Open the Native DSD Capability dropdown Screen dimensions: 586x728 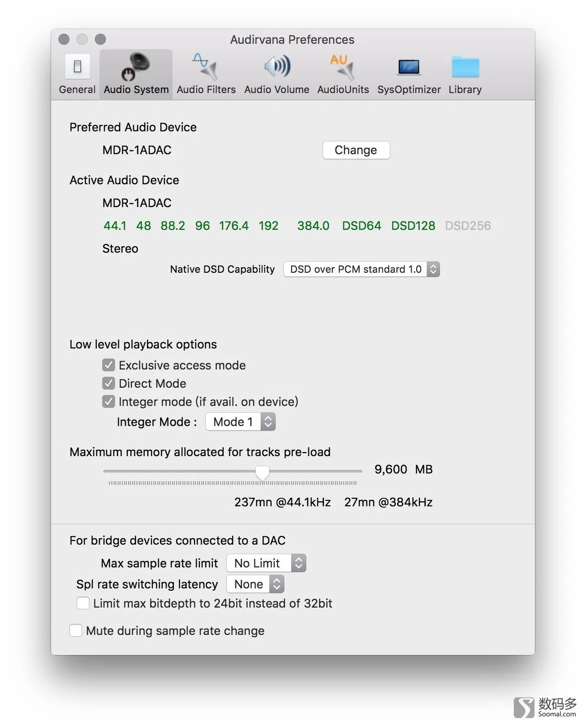361,269
